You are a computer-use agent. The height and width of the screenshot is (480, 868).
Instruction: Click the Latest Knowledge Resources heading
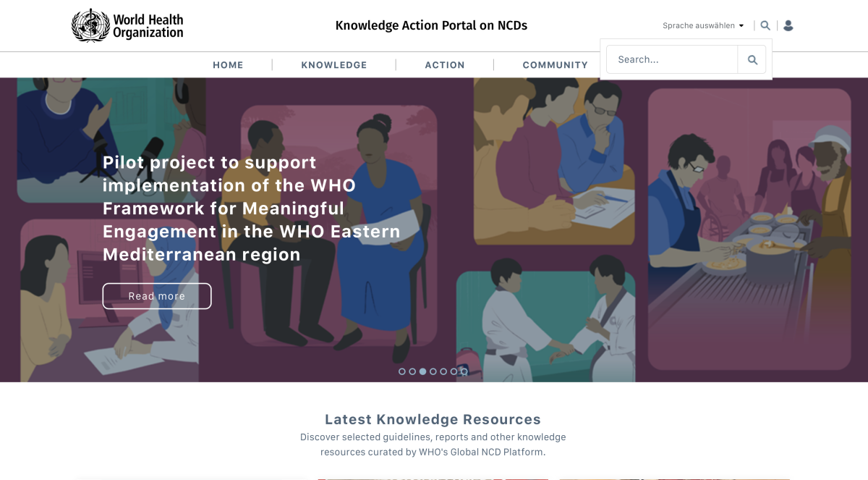point(433,419)
